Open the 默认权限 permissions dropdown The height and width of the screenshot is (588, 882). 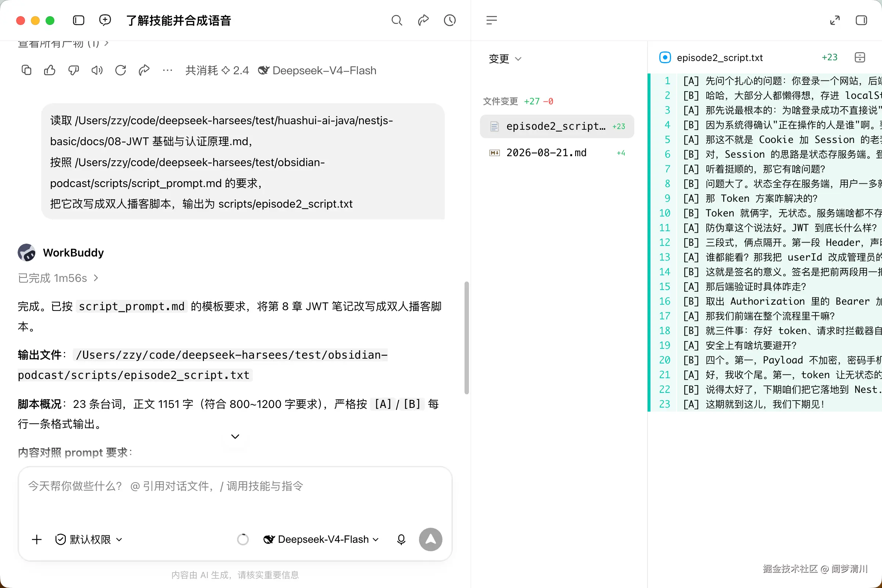(x=89, y=539)
